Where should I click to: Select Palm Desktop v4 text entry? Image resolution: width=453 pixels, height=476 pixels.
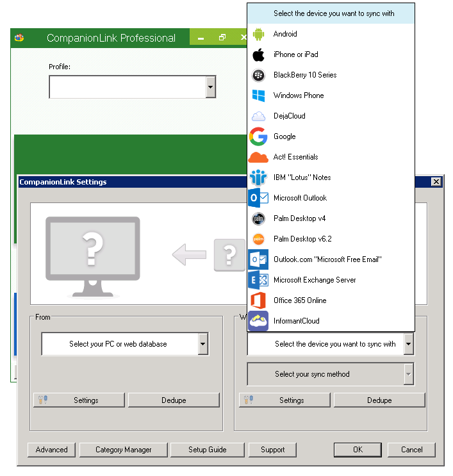(x=299, y=218)
